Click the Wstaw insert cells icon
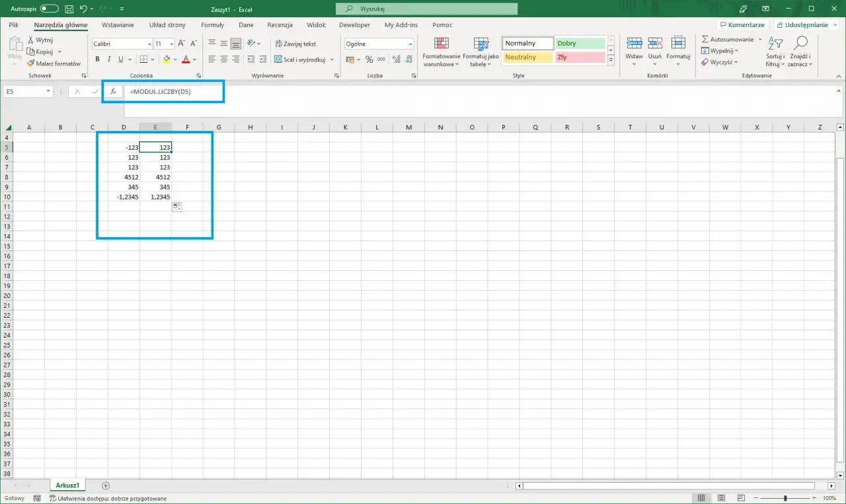Image resolution: width=846 pixels, height=504 pixels. (x=634, y=44)
